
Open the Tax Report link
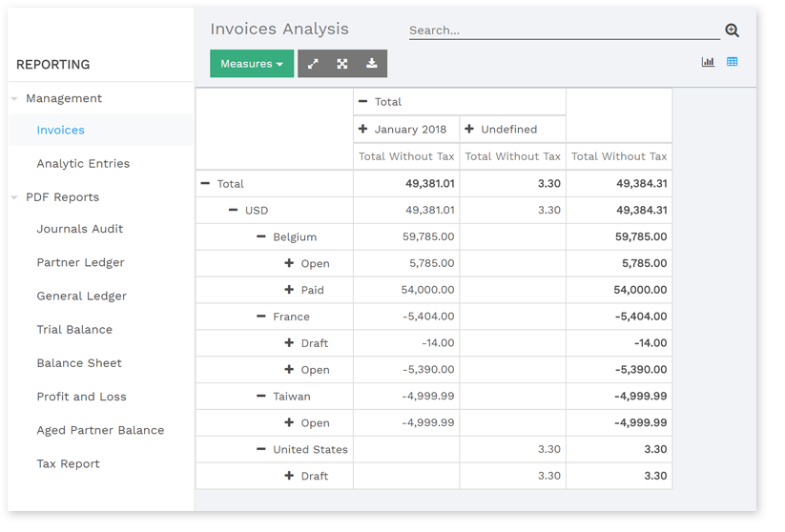68,464
